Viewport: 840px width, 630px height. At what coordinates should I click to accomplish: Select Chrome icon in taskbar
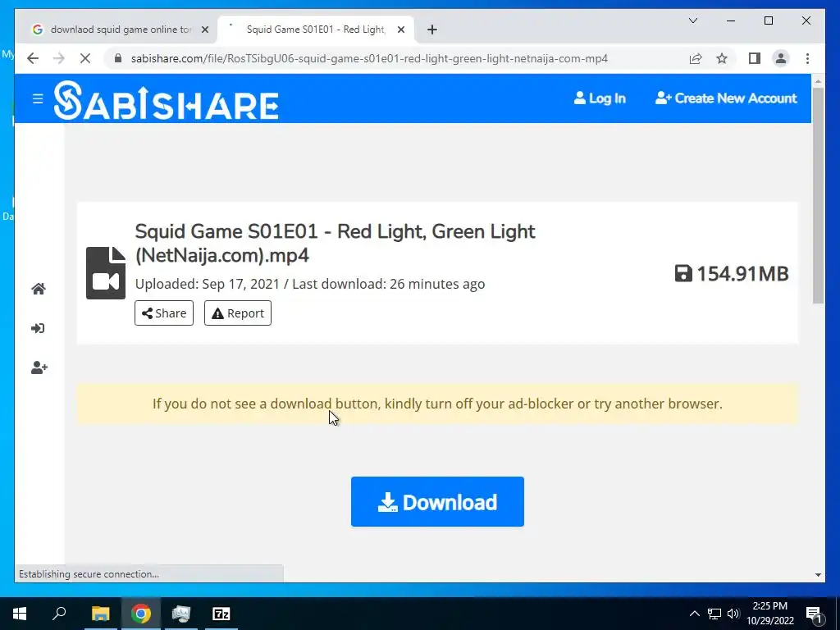click(141, 614)
